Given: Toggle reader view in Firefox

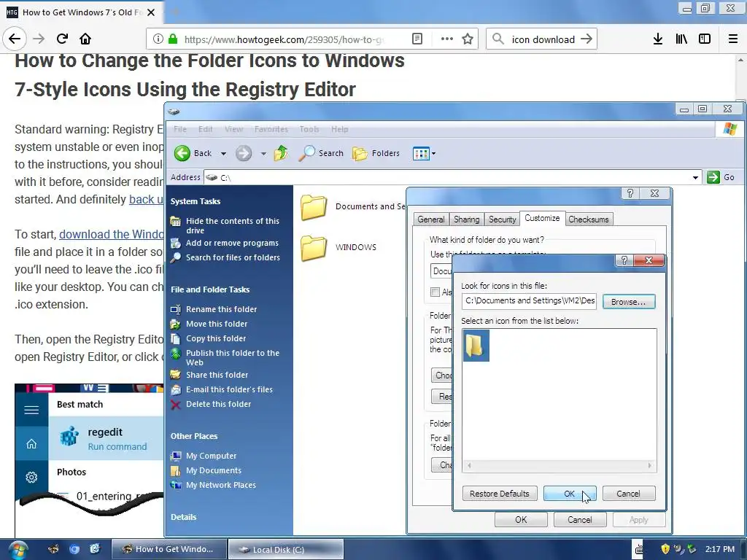Looking at the screenshot, I should coord(417,39).
